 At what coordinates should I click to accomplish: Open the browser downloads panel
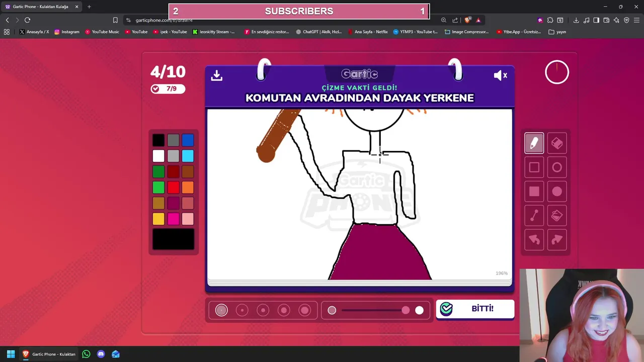click(576, 20)
